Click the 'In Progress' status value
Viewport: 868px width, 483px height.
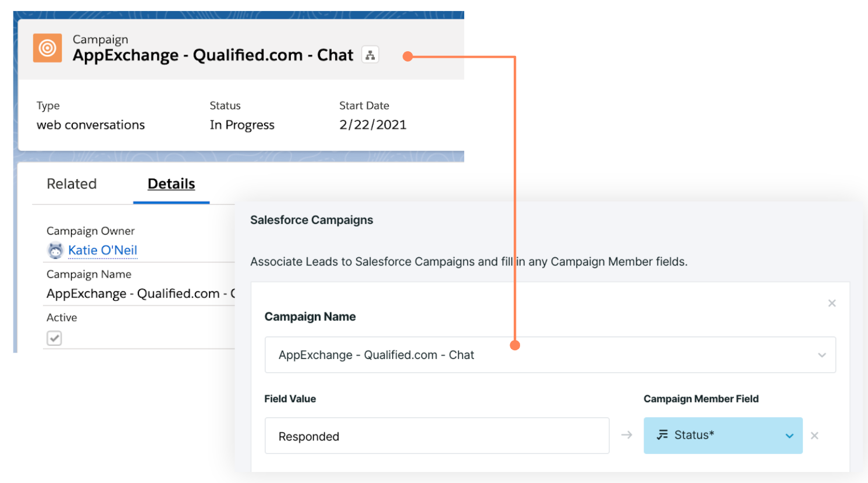(242, 125)
